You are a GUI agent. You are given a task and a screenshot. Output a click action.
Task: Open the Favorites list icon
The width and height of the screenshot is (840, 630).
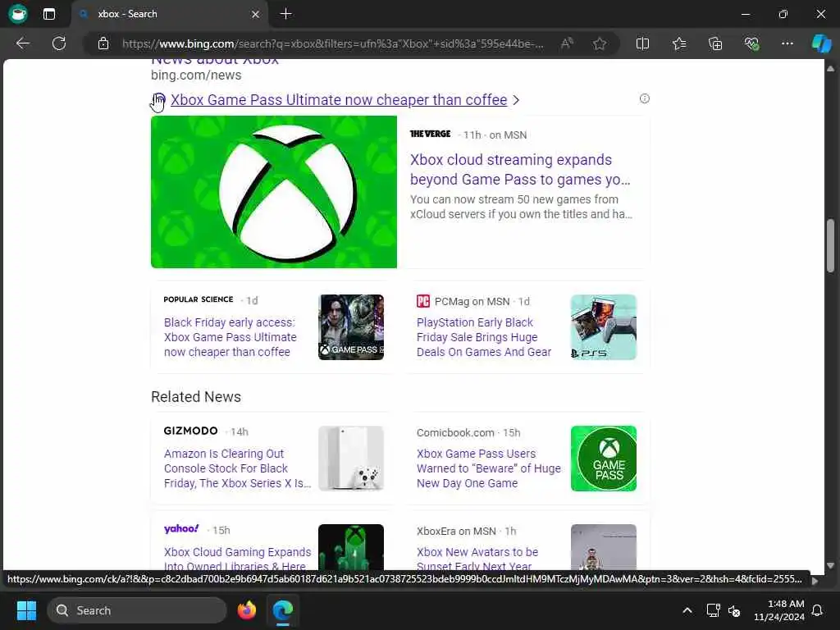(678, 43)
